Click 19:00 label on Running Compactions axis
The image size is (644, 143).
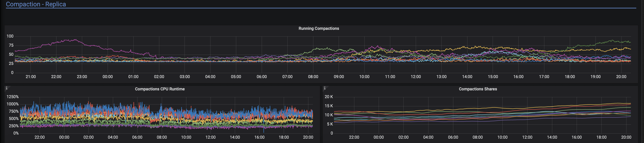[x=596, y=77]
